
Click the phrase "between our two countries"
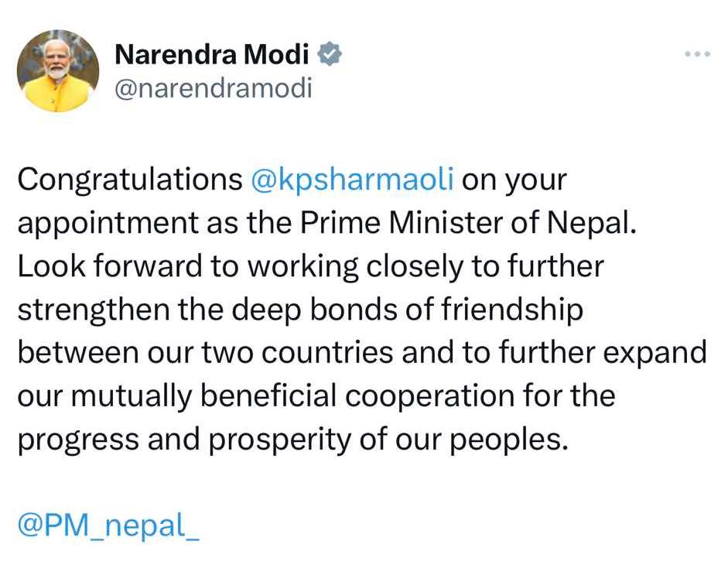[206, 353]
